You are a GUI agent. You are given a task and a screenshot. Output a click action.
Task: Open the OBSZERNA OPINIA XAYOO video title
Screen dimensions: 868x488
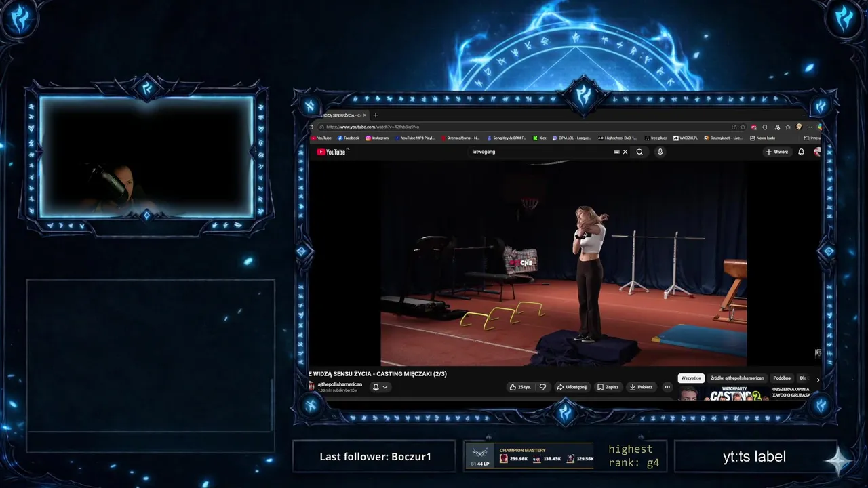coord(791,392)
